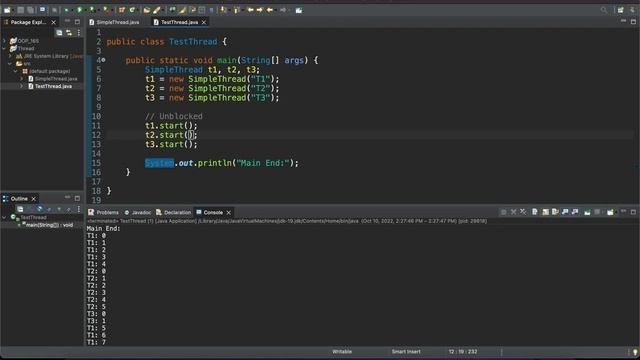
Task: Click the highlighted System word on line 15
Action: [159, 163]
